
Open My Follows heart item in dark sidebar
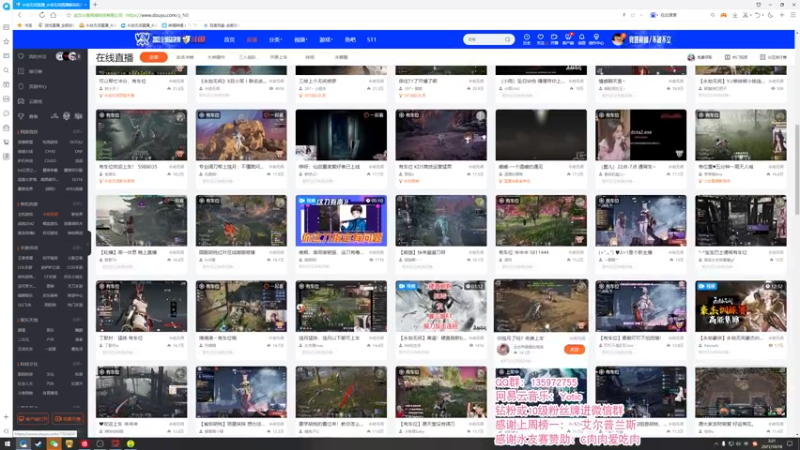click(x=33, y=57)
